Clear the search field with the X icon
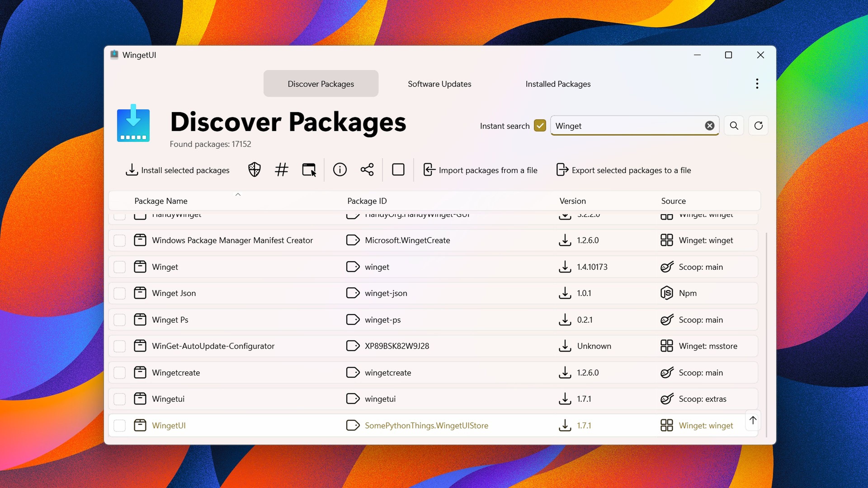868x488 pixels. tap(709, 126)
